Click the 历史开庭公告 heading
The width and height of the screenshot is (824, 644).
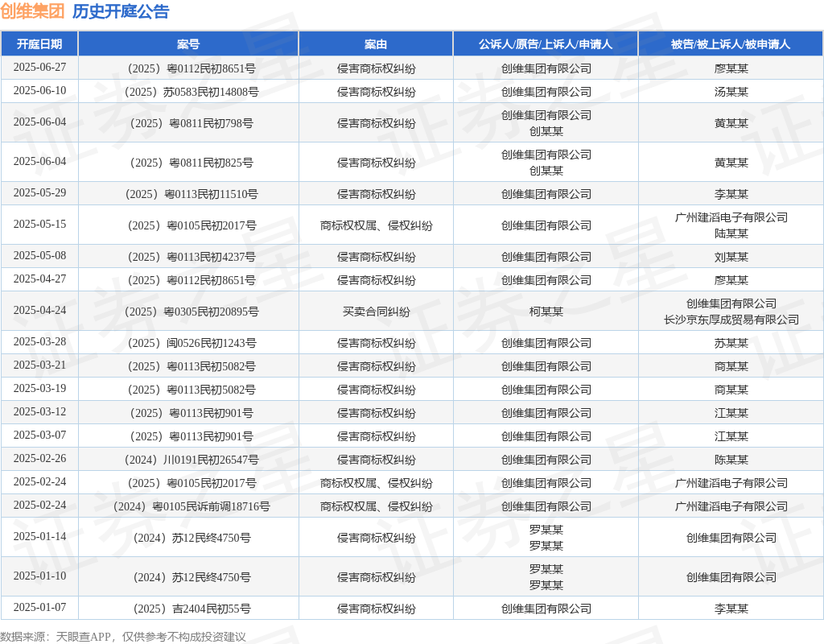121,11
